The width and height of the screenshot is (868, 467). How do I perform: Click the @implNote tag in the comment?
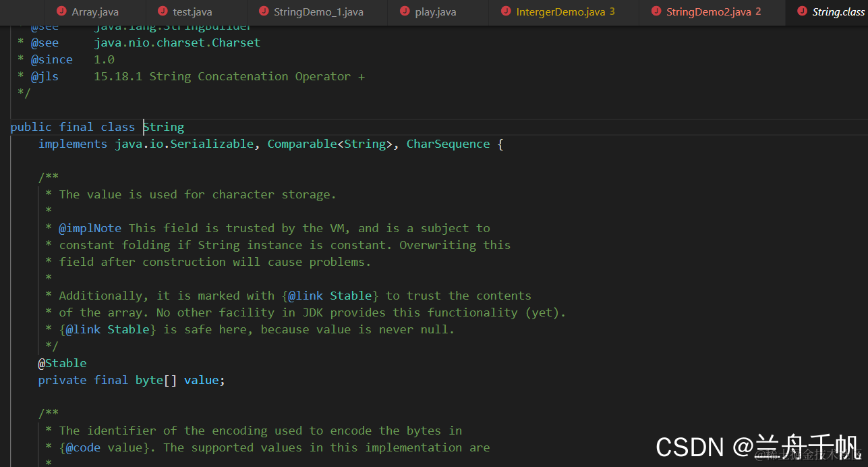(90, 228)
